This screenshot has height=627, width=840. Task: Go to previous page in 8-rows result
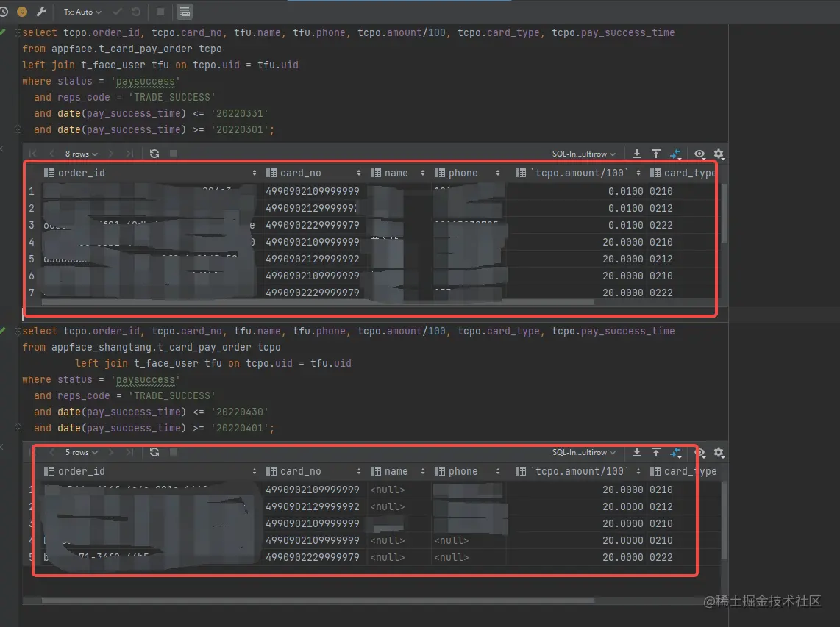tap(51, 154)
